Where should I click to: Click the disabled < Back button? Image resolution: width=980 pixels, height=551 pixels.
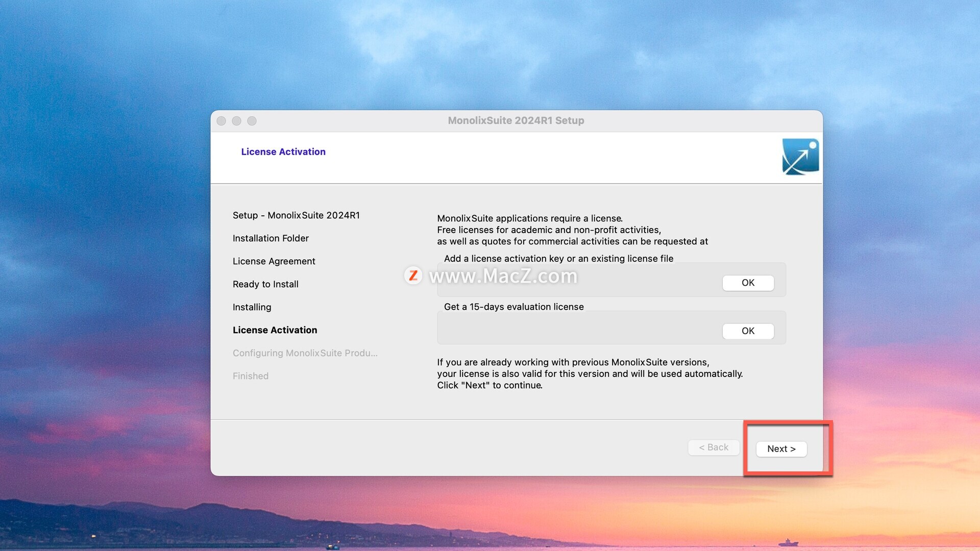[714, 447]
